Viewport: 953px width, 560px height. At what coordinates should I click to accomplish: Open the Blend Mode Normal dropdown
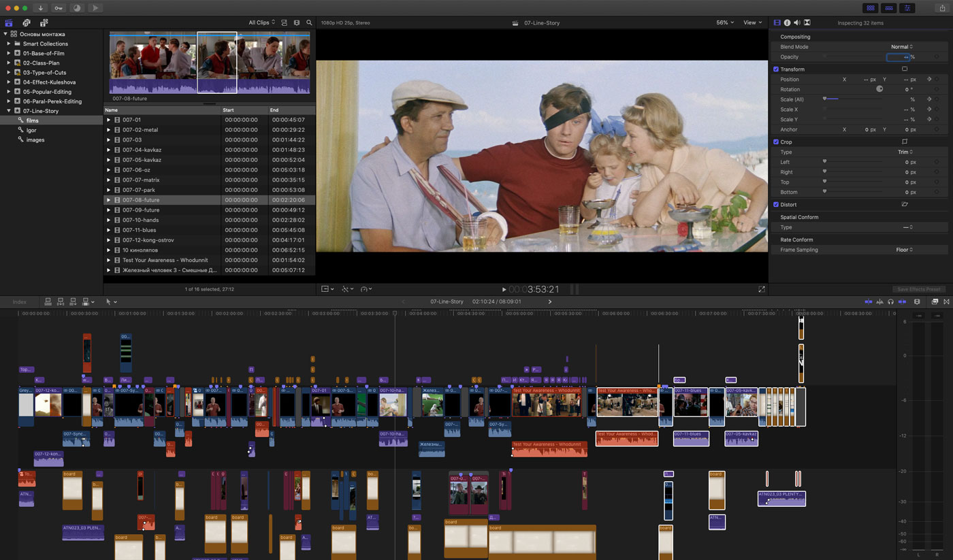902,47
